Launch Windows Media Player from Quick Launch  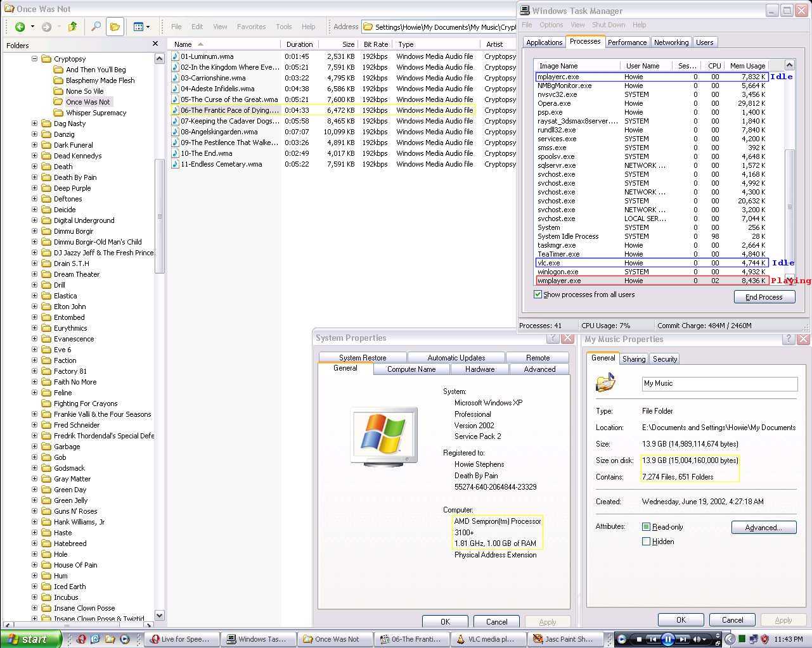tap(125, 639)
